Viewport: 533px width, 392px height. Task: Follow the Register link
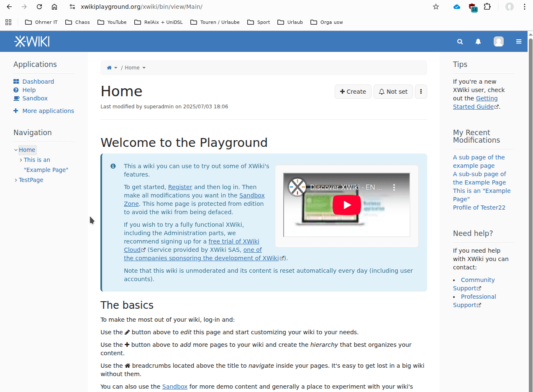point(180,187)
